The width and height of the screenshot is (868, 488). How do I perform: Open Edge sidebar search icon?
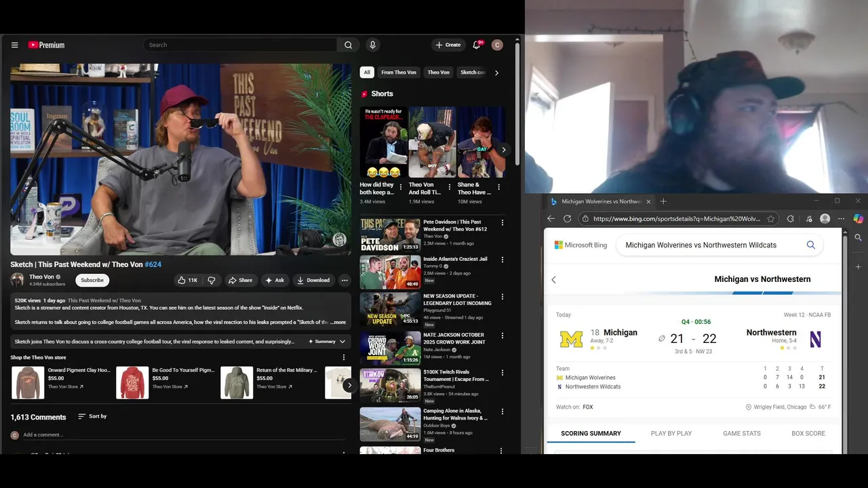858,238
